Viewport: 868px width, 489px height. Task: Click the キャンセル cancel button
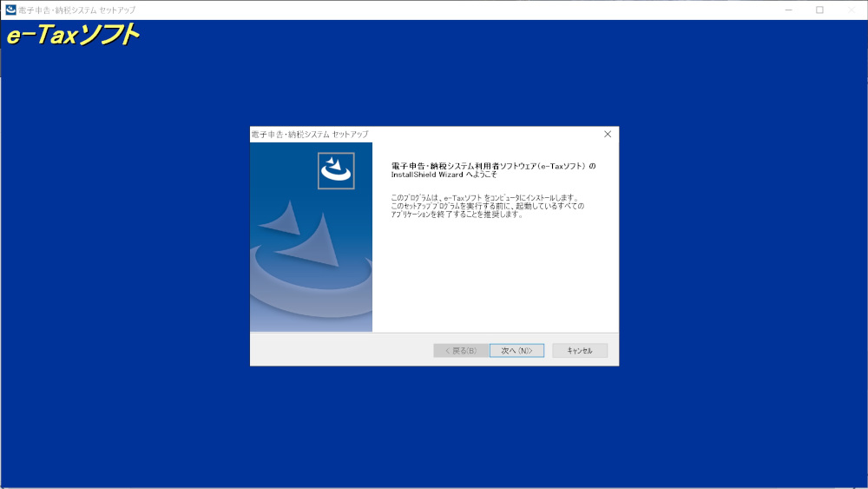click(580, 351)
